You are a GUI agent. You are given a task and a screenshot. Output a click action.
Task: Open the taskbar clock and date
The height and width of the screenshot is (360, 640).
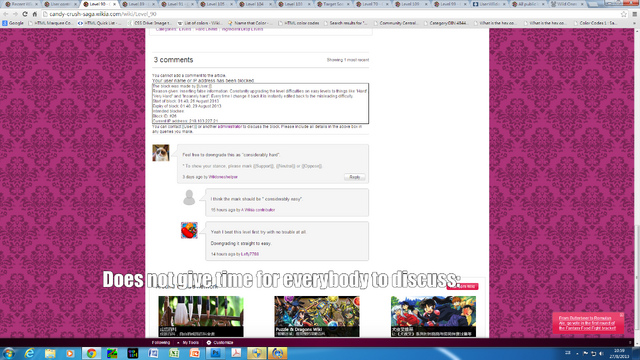point(620,353)
